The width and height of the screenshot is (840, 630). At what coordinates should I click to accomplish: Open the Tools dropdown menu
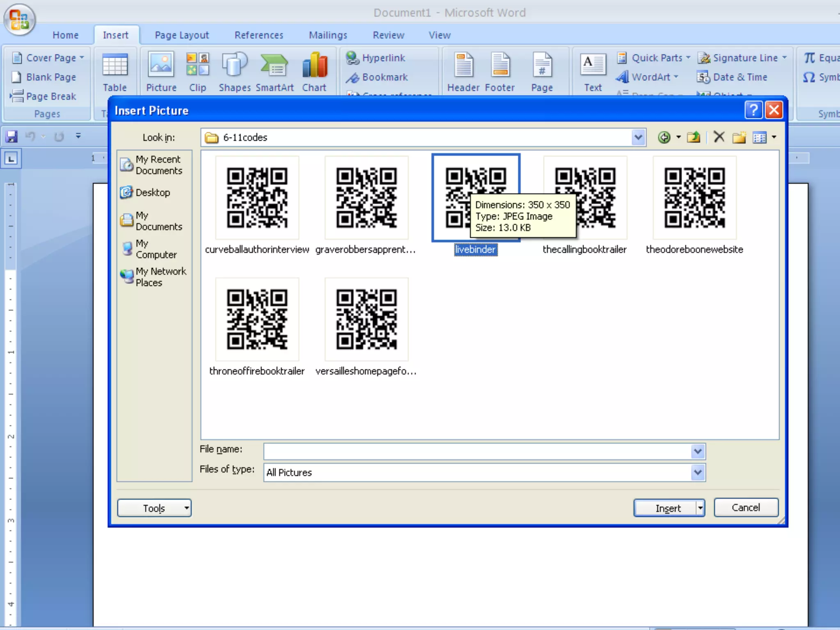click(154, 508)
